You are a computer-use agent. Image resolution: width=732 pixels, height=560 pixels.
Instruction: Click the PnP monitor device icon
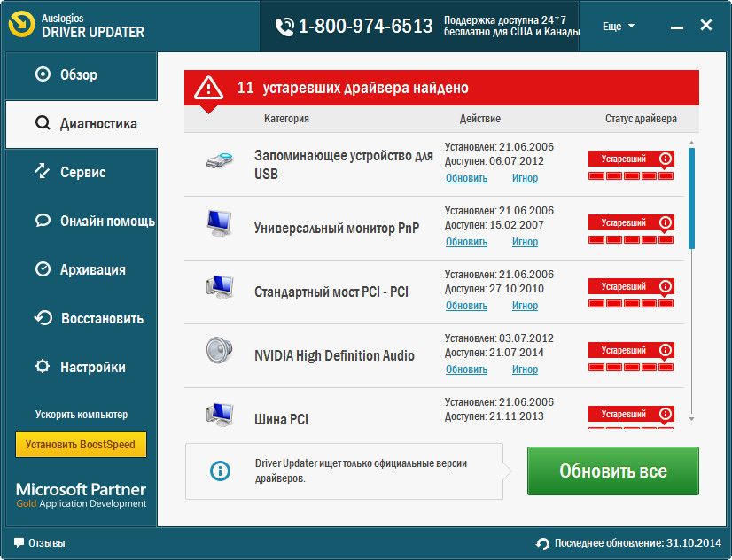(220, 223)
